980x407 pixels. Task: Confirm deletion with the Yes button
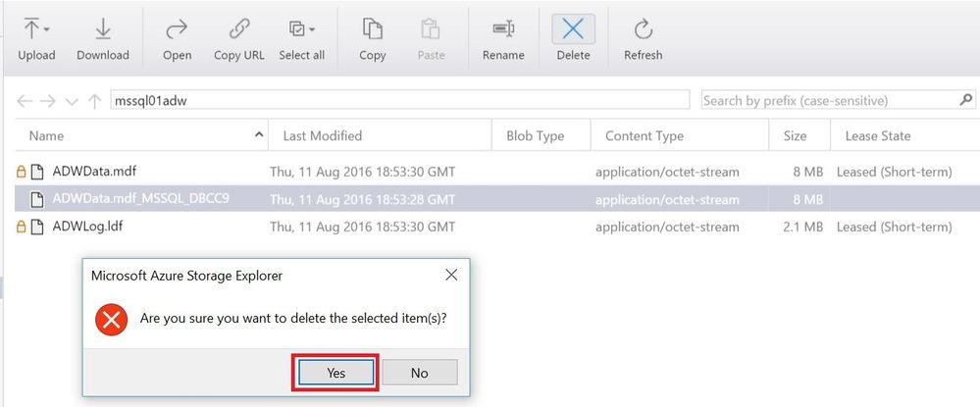point(335,373)
